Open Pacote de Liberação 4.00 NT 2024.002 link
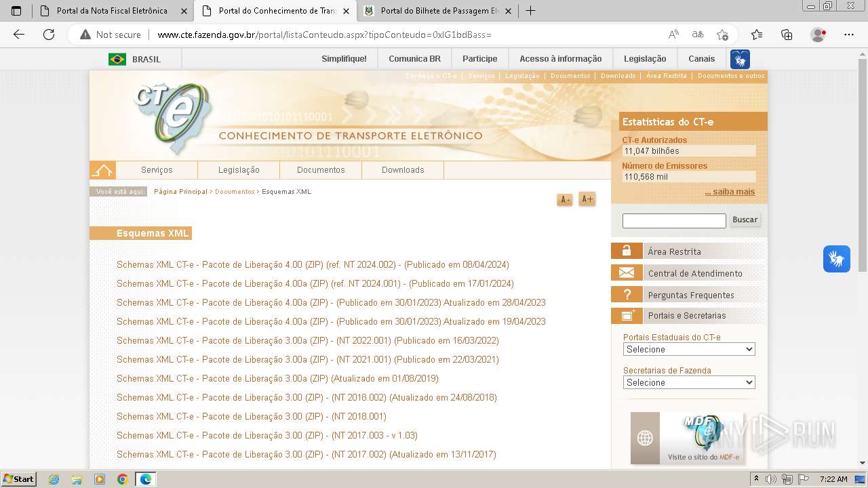This screenshot has width=868, height=488. (x=313, y=265)
